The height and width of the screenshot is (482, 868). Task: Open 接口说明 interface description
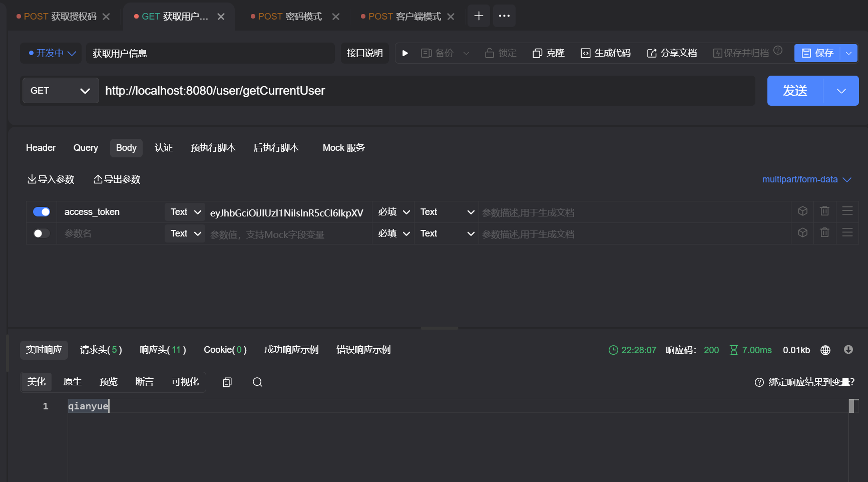tap(365, 53)
